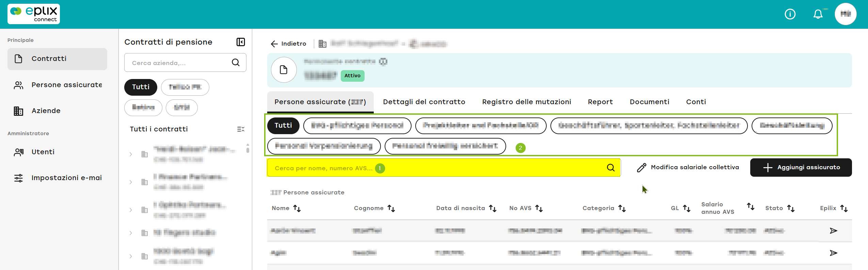This screenshot has width=868, height=270.
Task: Collapse the Contratti di pensione panel
Action: pyautogui.click(x=241, y=42)
